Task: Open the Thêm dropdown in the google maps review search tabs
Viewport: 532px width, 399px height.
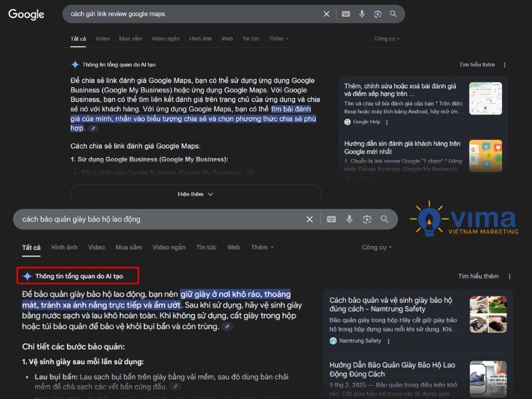Action: click(279, 39)
